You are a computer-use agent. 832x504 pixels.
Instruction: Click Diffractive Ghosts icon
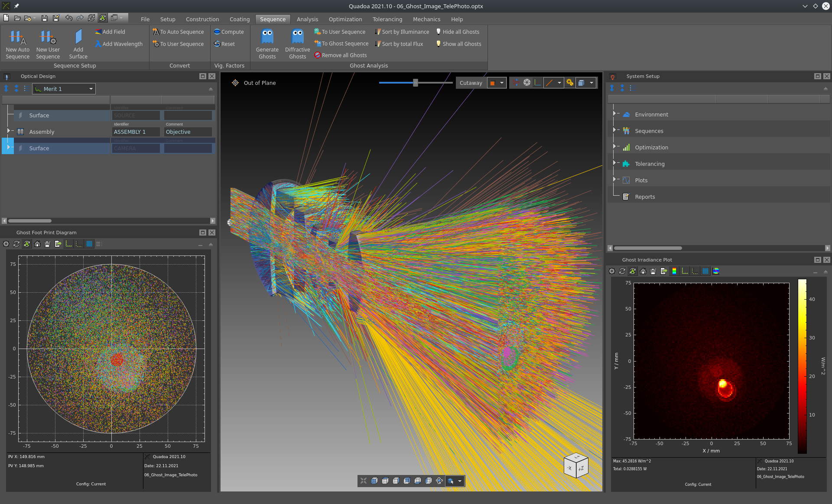click(x=297, y=37)
